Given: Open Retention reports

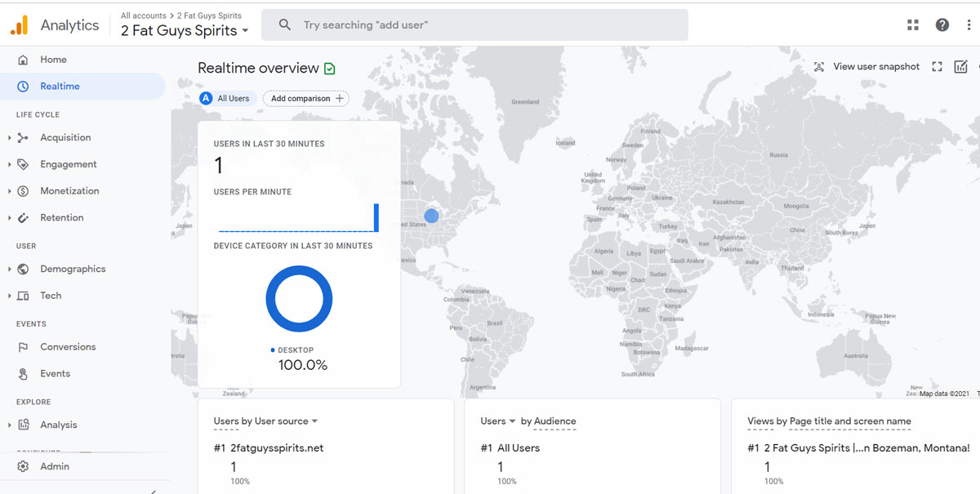Looking at the screenshot, I should point(62,218).
